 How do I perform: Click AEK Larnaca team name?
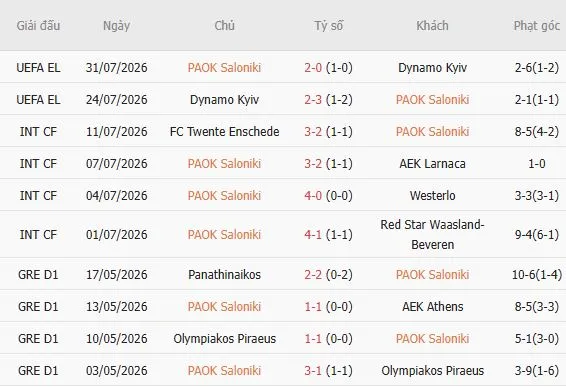click(432, 164)
